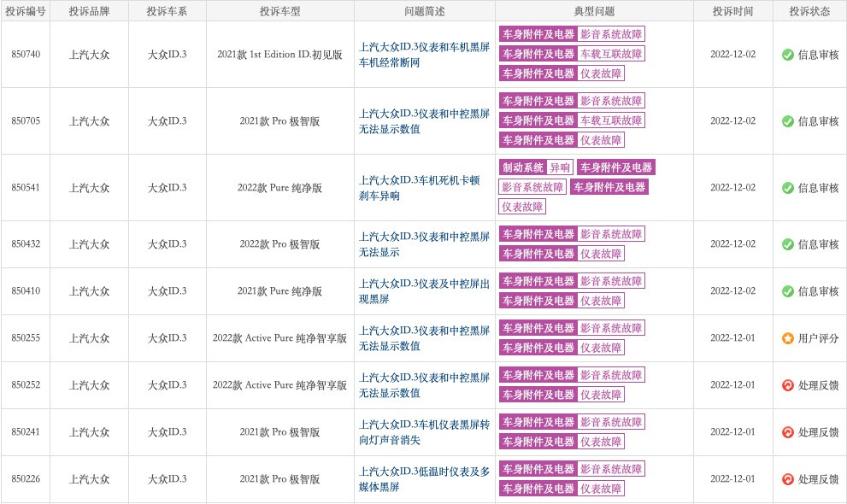The width and height of the screenshot is (847, 504).
Task: Click '影音系统故障' tag in row 850740
Action: [611, 34]
